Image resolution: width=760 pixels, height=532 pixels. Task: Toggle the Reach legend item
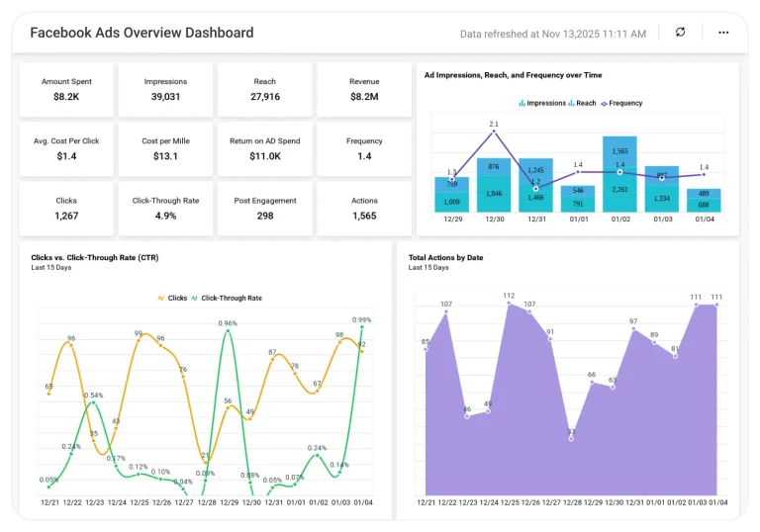pyautogui.click(x=582, y=103)
